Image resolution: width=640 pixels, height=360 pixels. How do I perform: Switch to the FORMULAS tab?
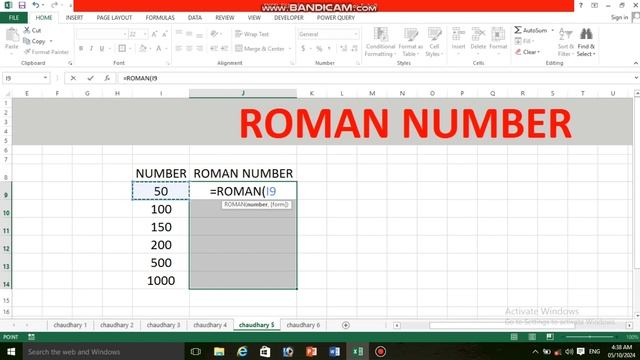tap(160, 18)
